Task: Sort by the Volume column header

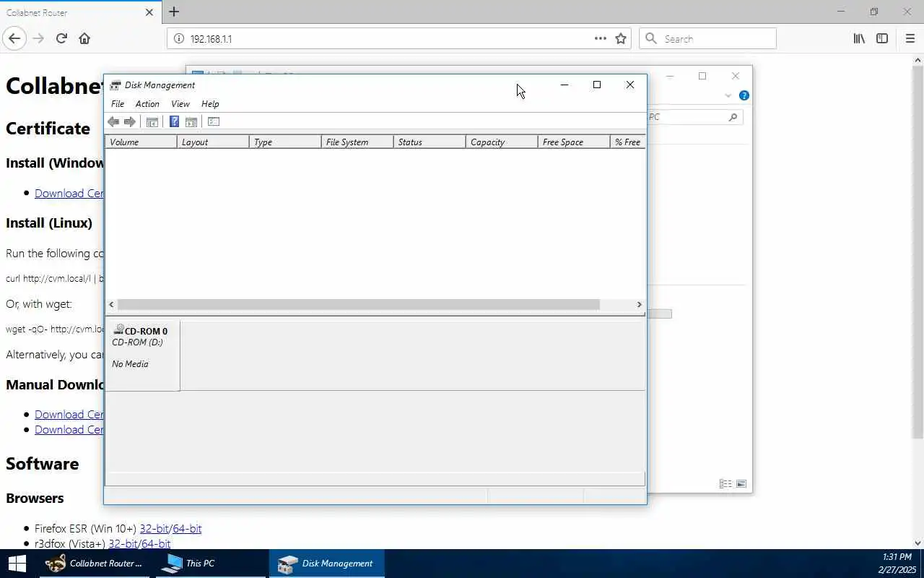Action: click(141, 142)
